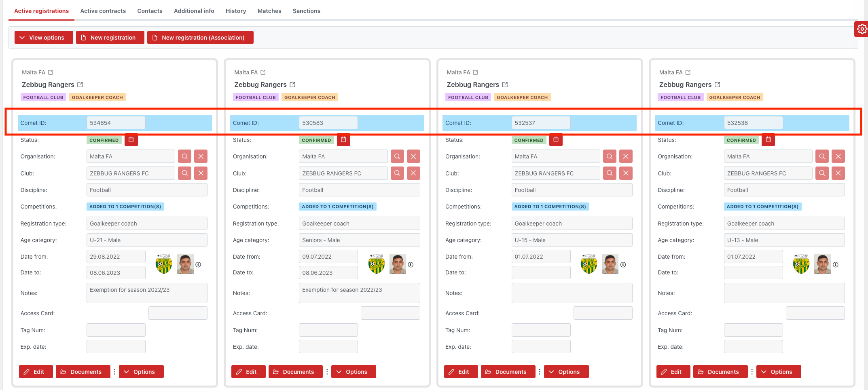Search Organisation in the first registration card
This screenshot has height=390, width=868.
184,156
